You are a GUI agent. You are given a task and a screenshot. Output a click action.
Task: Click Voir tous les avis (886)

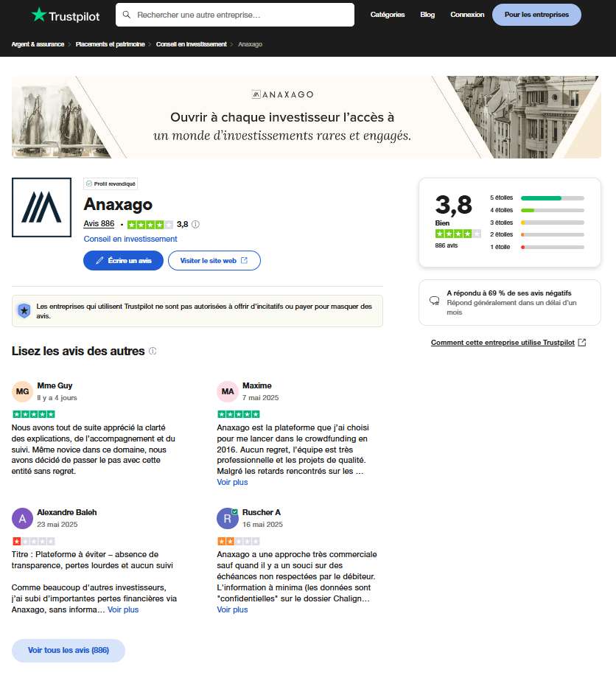click(x=68, y=651)
